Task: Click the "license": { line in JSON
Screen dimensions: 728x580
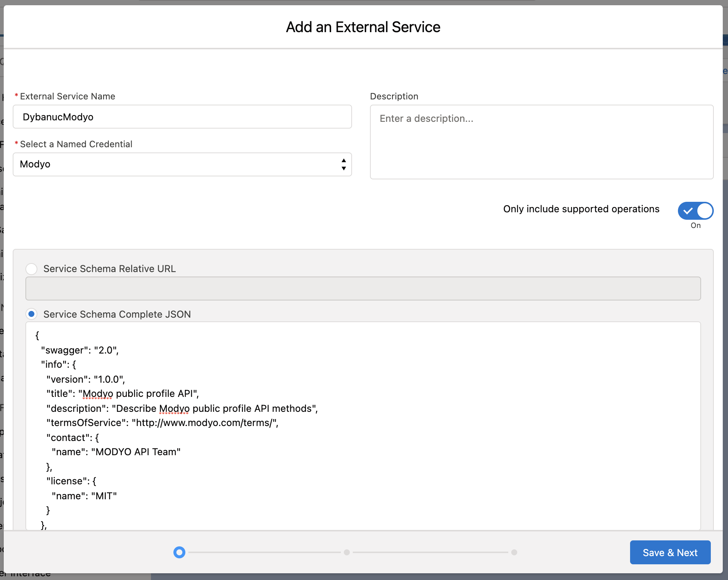Action: 71,481
